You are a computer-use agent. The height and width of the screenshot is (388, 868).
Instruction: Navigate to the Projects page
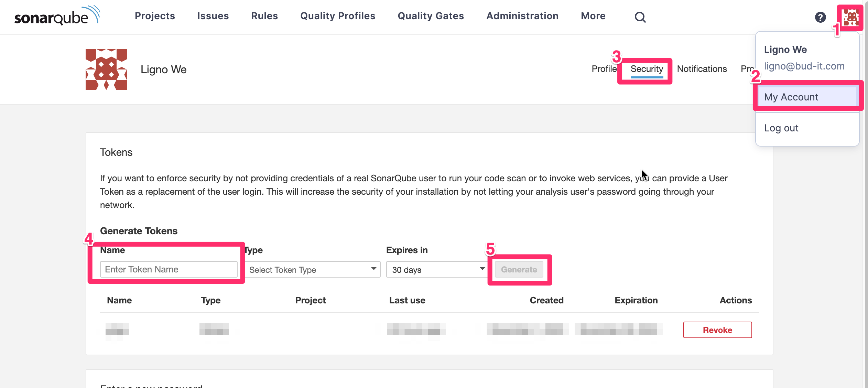(x=155, y=16)
